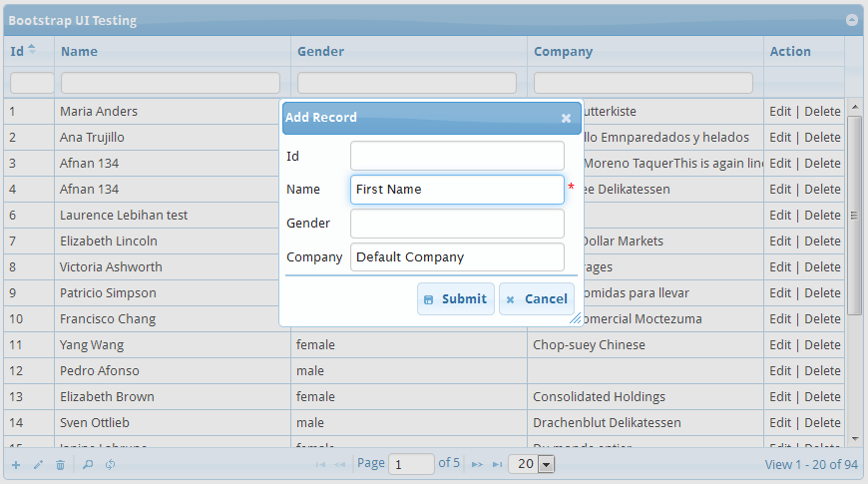This screenshot has width=868, height=484.
Task: Go to next page in pager
Action: [x=477, y=465]
